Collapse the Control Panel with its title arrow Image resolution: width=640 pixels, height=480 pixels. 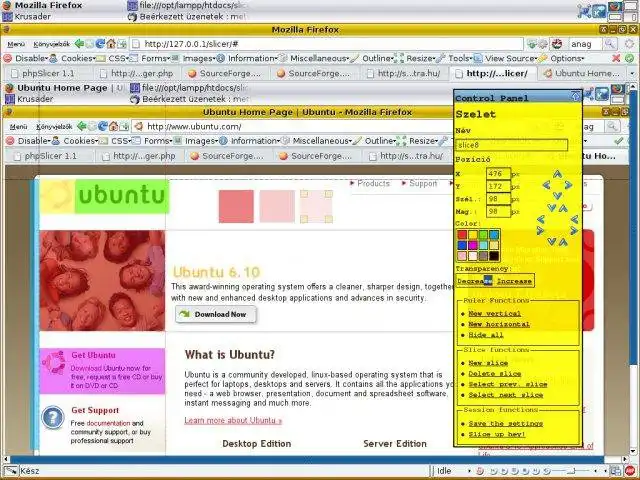point(576,97)
